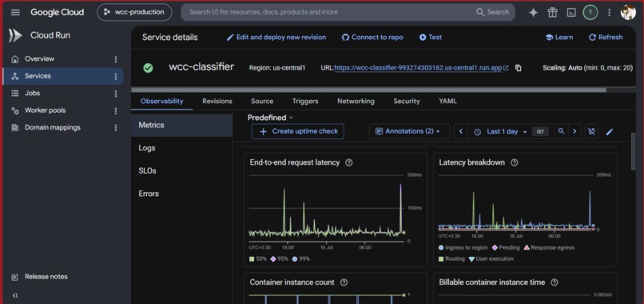Go to previous time range arrow
Image resolution: width=644 pixels, height=304 pixels.
click(461, 132)
